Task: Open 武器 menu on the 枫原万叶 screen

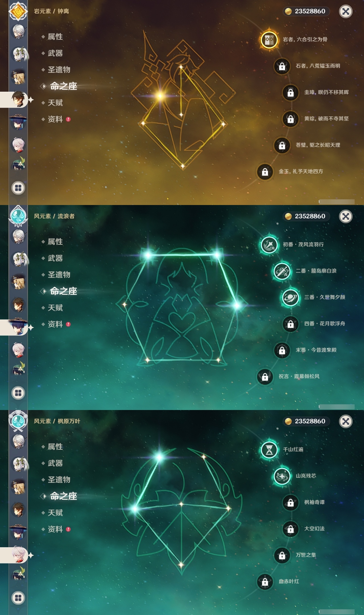Action: tap(55, 463)
